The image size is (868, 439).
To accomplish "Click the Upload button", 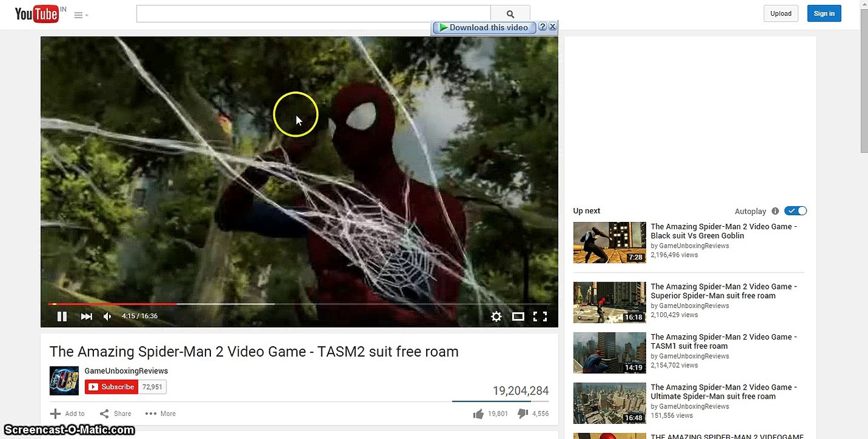I will (x=781, y=13).
